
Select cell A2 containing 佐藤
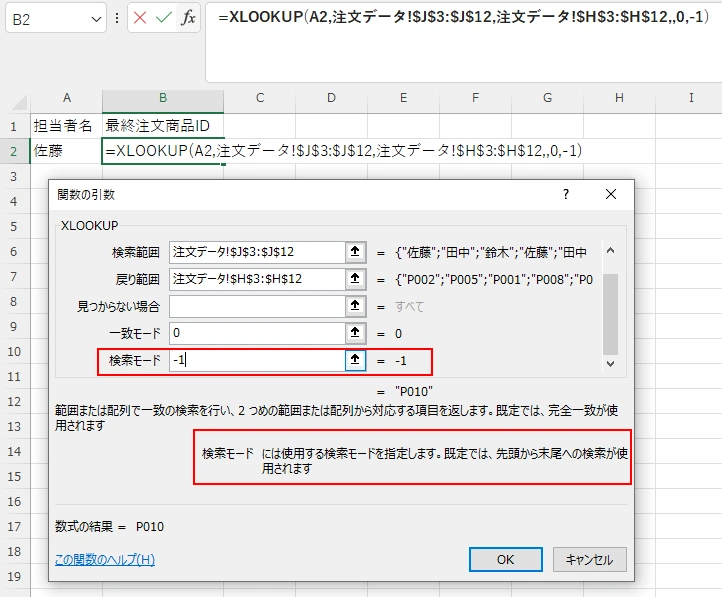pyautogui.click(x=66, y=151)
